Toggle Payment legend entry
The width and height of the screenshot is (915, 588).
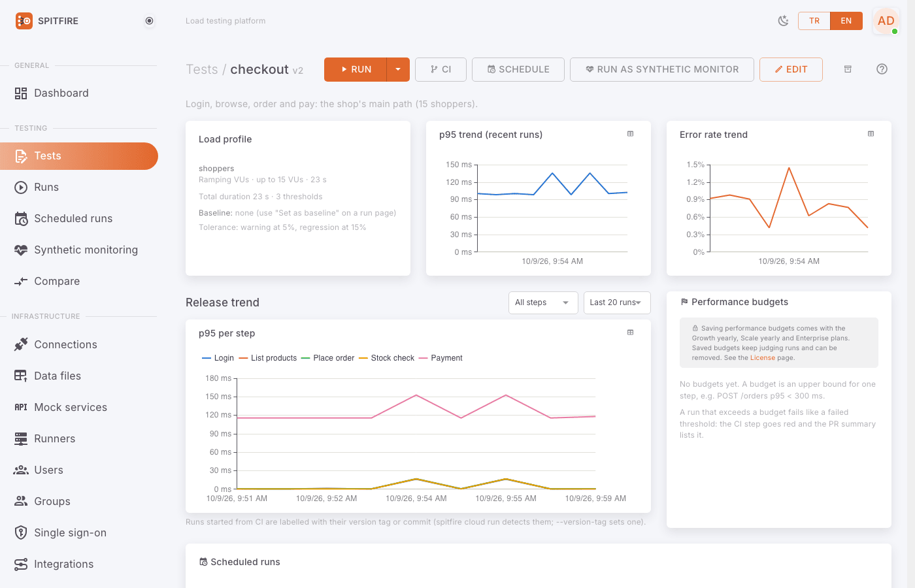click(441, 358)
